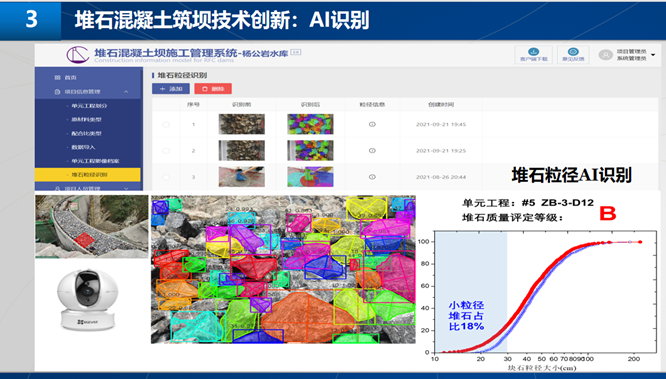Select the radio button for row 1

pos(166,124)
